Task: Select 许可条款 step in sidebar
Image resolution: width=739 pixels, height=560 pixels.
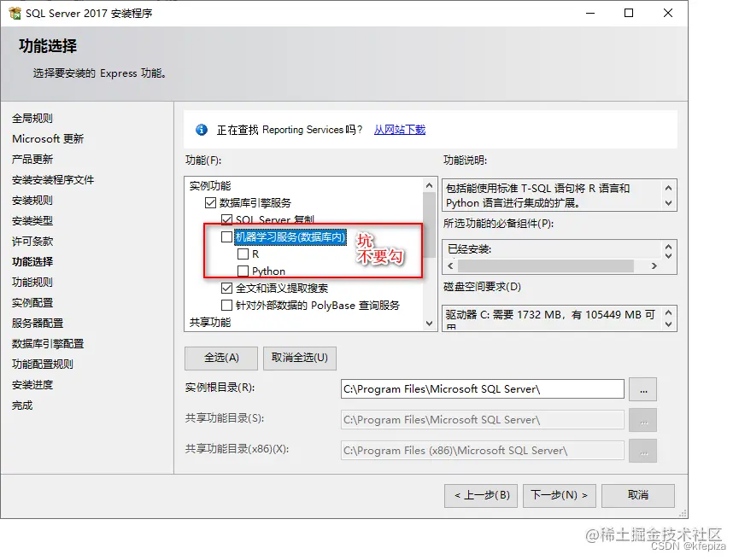Action: (x=32, y=241)
